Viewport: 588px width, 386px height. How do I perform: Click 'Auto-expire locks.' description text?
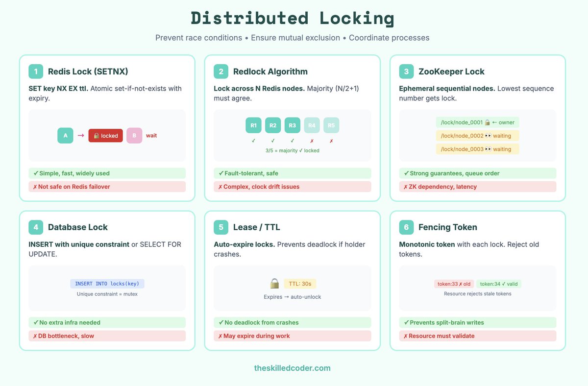245,244
